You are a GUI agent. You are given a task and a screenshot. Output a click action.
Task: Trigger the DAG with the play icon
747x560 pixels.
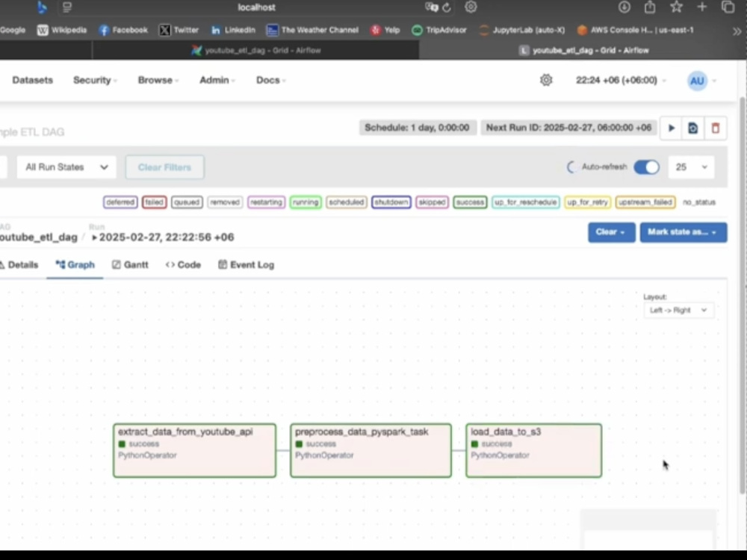point(672,128)
